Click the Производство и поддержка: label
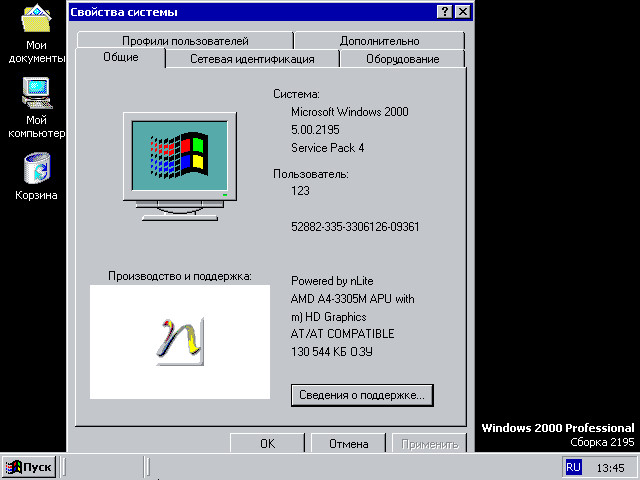The image size is (640, 480). point(180,276)
